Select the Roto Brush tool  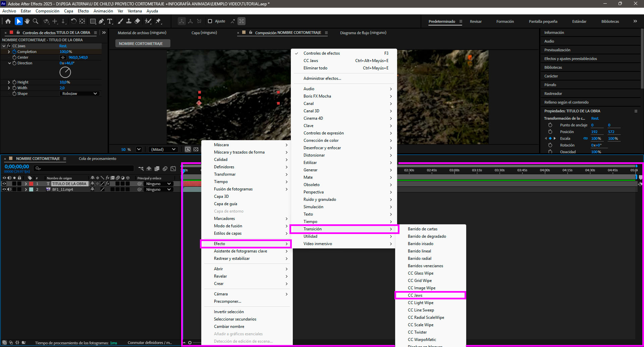point(148,21)
